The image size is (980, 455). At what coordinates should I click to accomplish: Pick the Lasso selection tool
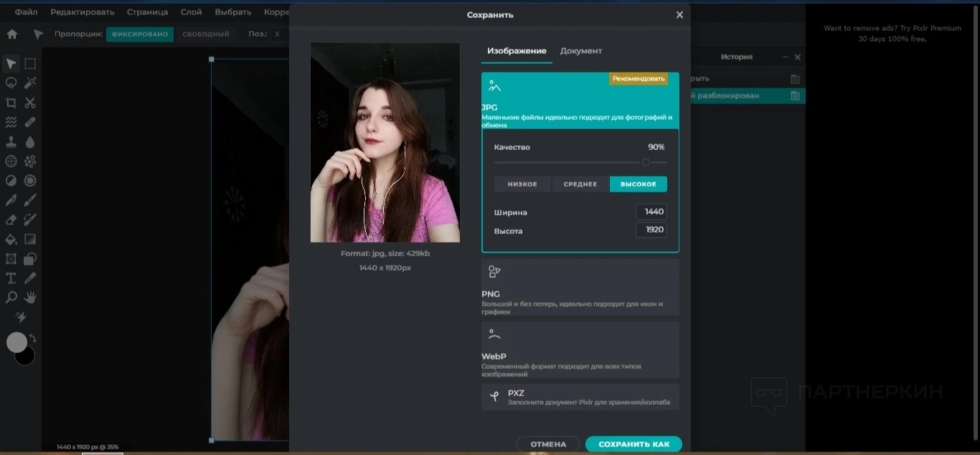pyautogui.click(x=11, y=83)
